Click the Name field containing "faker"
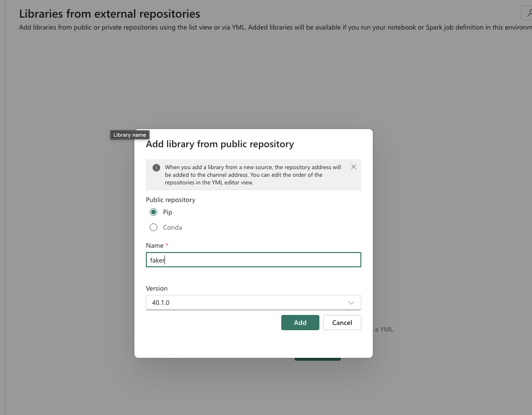Screen dimensions: 532x415 [253, 260]
